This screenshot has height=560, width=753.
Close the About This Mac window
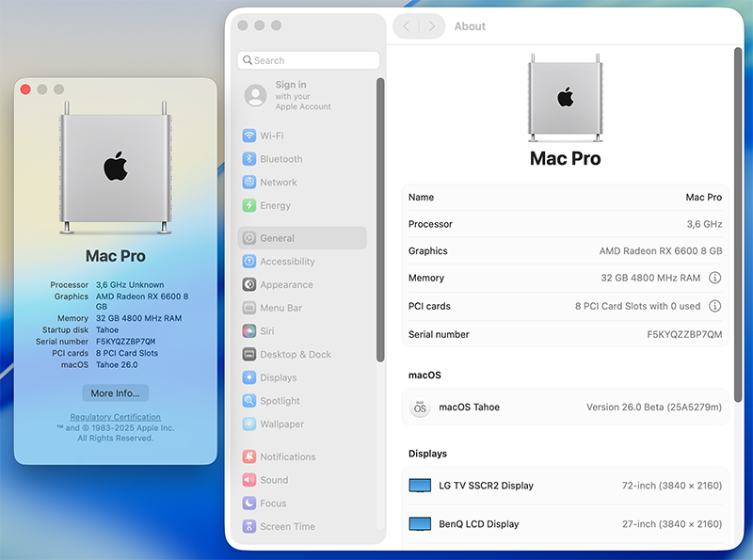tap(25, 89)
